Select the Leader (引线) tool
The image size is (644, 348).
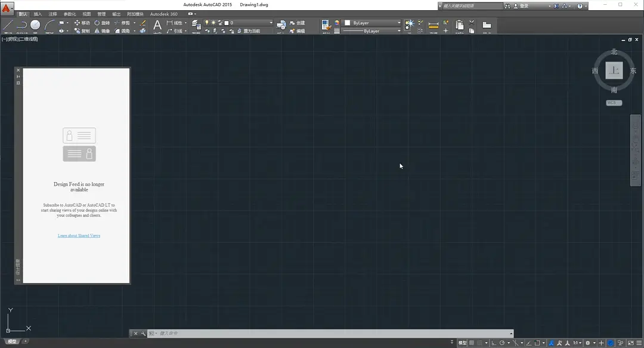click(x=174, y=31)
